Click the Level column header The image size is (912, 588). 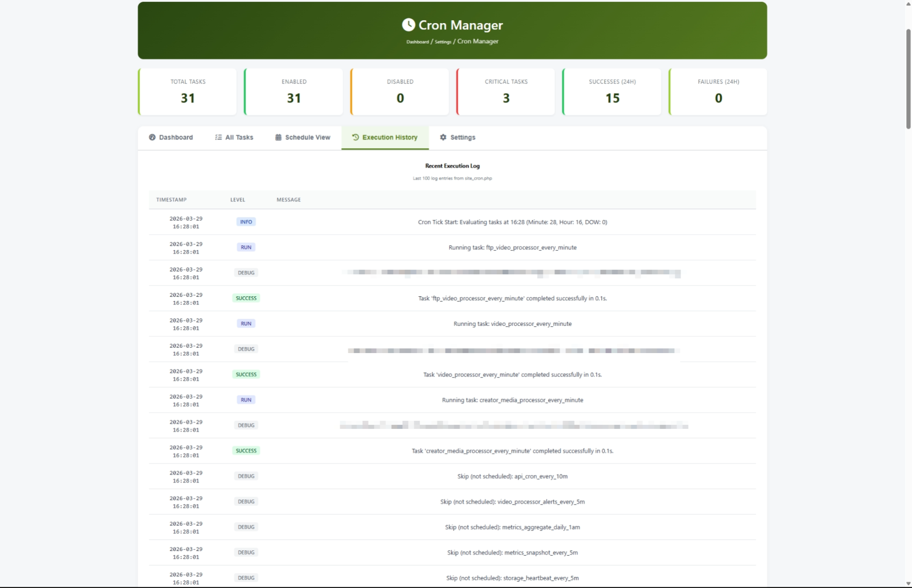tap(238, 200)
